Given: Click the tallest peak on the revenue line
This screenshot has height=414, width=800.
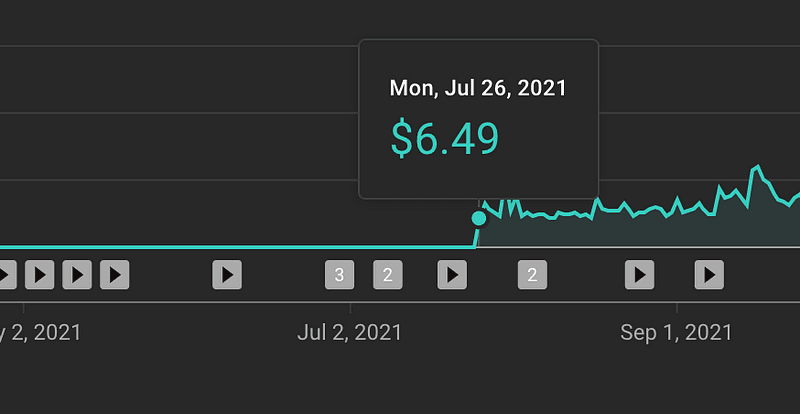Looking at the screenshot, I should (x=757, y=167).
